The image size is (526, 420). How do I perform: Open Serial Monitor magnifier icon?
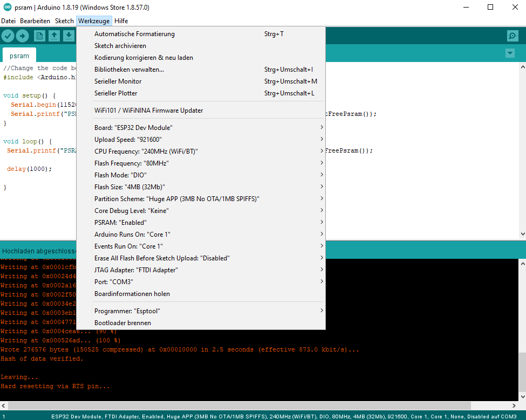pyautogui.click(x=513, y=36)
